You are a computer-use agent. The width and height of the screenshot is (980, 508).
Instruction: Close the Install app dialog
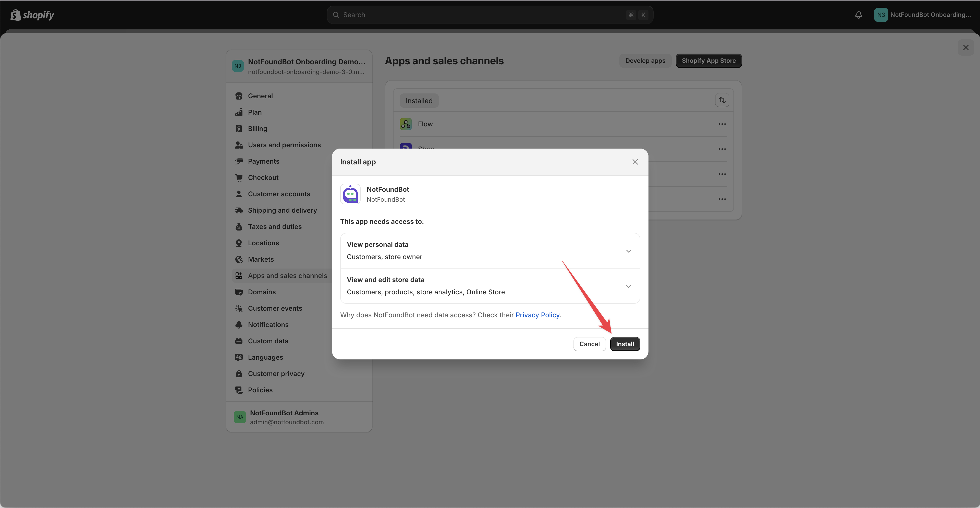point(635,162)
